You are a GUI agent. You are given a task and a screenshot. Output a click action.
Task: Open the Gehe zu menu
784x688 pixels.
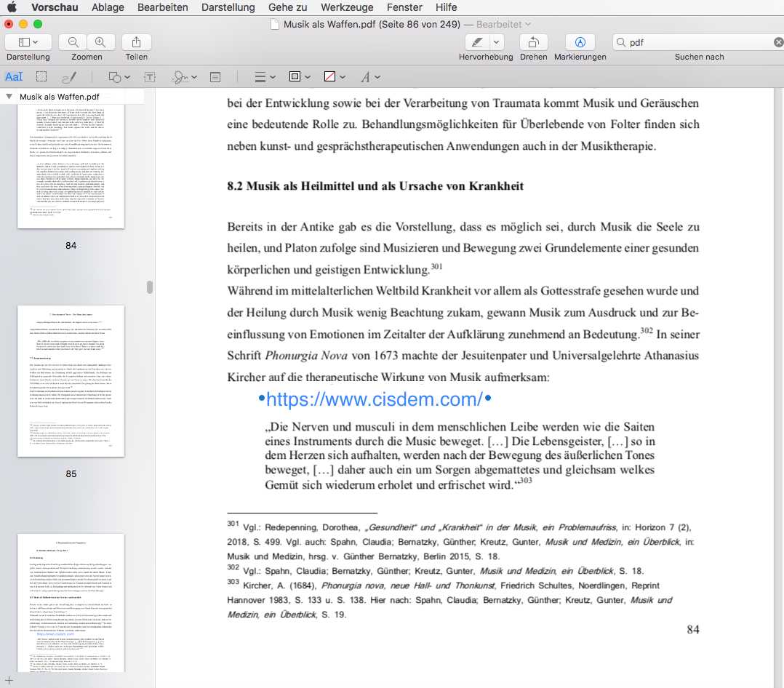287,7
